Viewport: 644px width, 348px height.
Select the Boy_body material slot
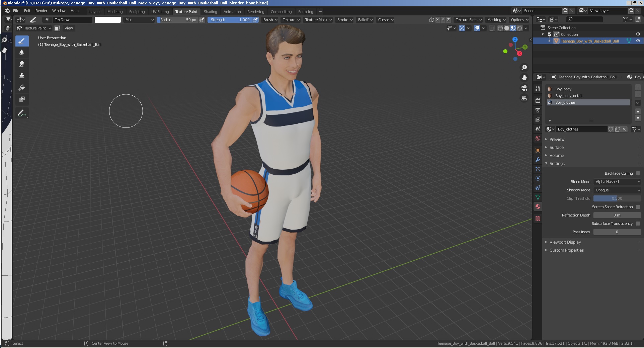pyautogui.click(x=588, y=89)
